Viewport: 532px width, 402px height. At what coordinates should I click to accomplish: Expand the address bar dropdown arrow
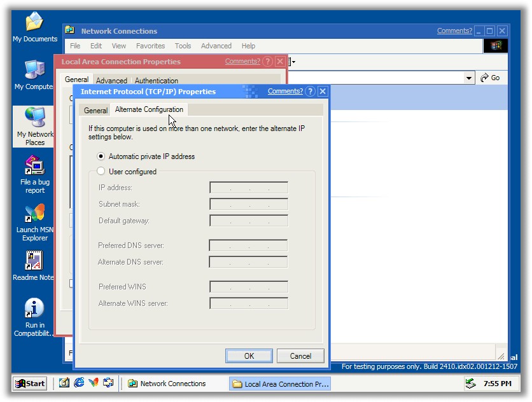click(x=469, y=78)
